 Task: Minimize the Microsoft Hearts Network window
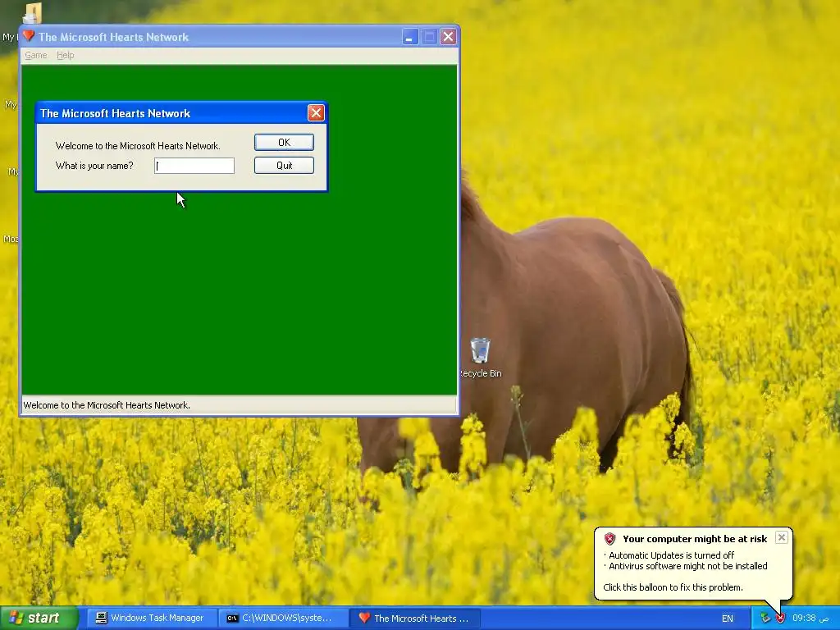[x=410, y=37]
